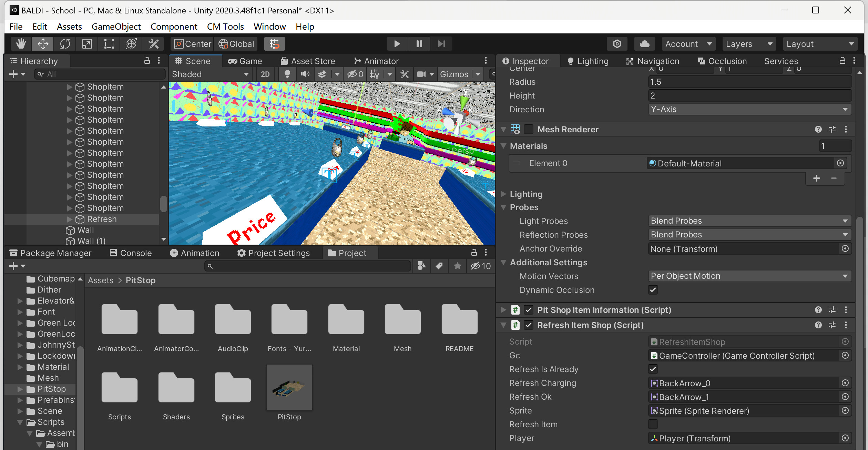Toggle scene lighting bulb icon
This screenshot has width=868, height=450.
(287, 74)
